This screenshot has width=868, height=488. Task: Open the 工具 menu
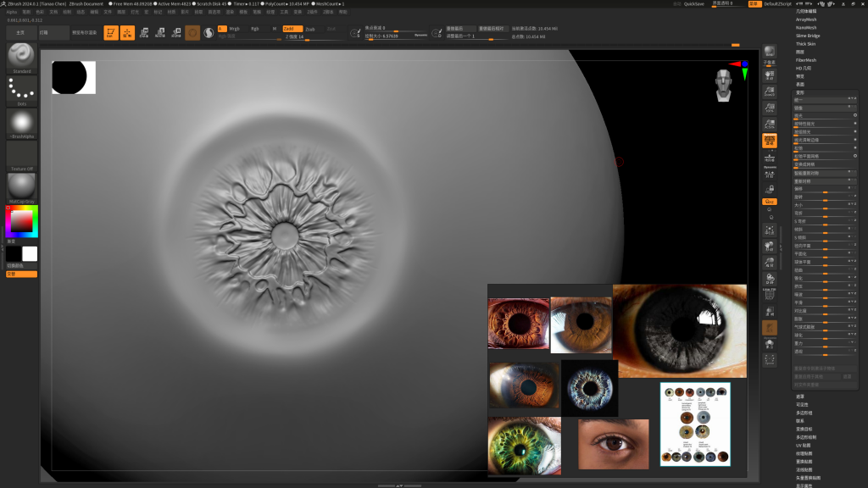click(x=284, y=12)
